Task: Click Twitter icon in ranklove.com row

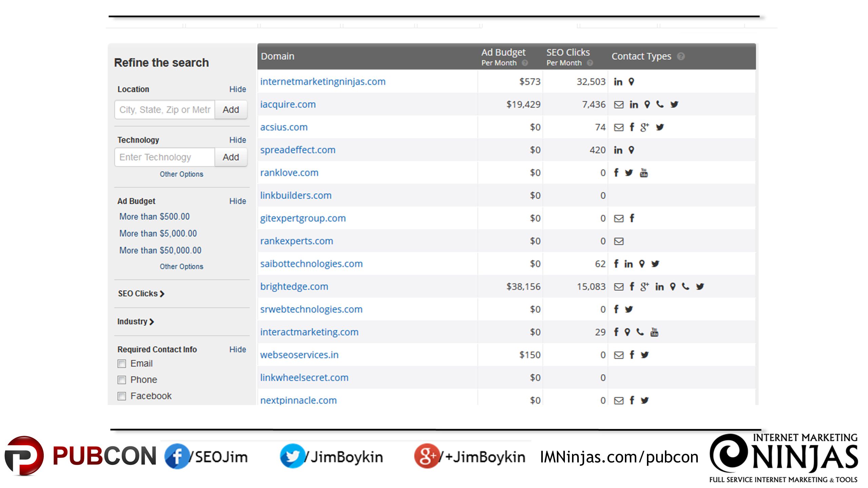Action: click(x=629, y=173)
